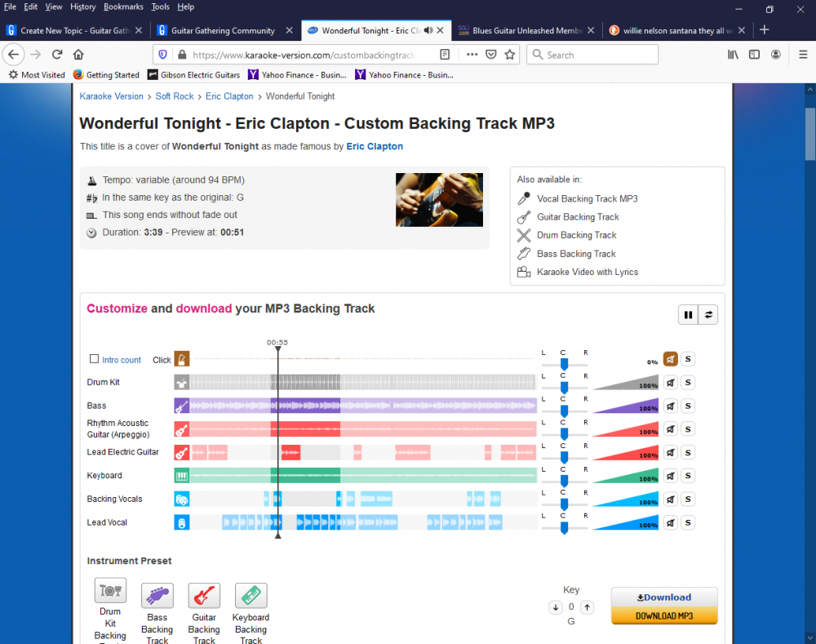Unmute the Click track

(x=670, y=359)
